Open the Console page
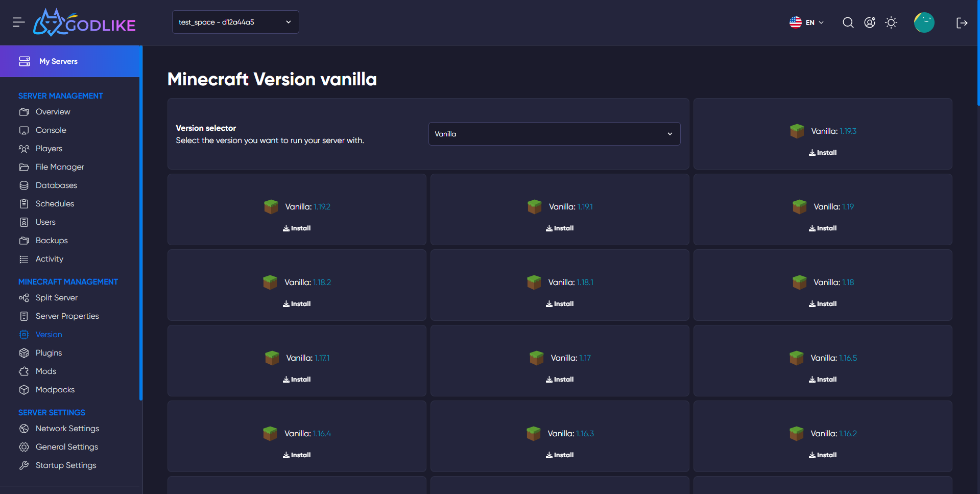980x494 pixels. [51, 130]
